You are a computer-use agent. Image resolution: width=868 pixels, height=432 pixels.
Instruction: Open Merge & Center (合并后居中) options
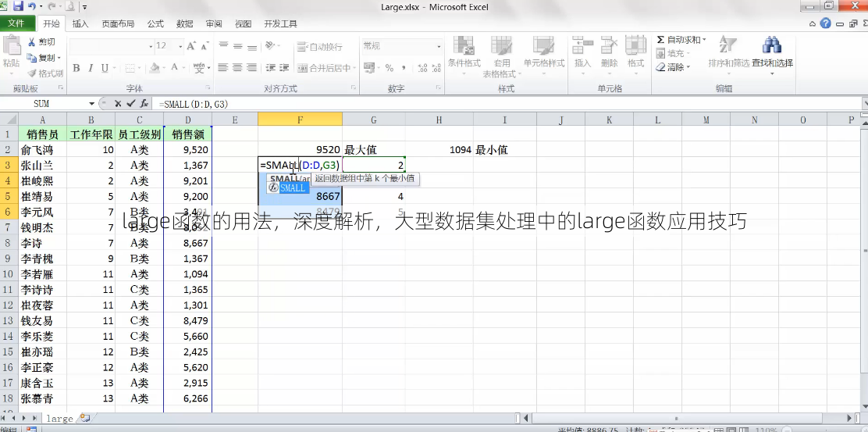354,68
